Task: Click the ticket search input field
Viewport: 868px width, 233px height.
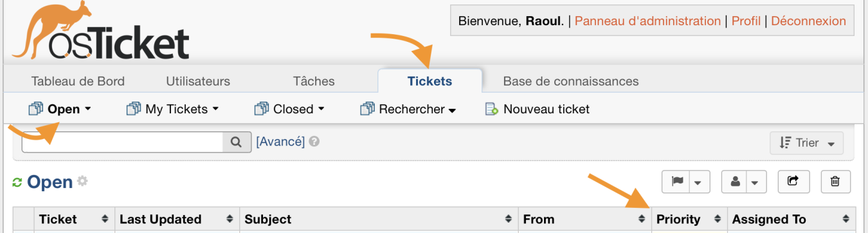Action: (122, 142)
